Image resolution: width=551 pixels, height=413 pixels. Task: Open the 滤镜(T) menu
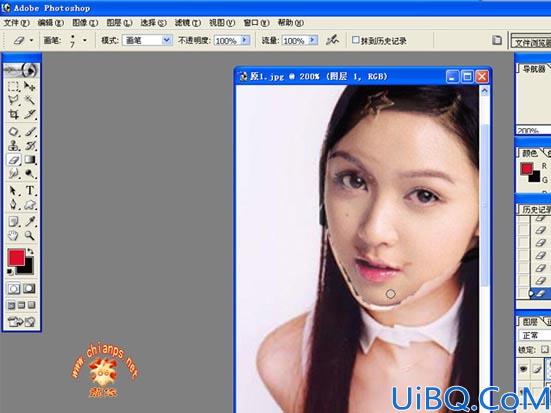[188, 23]
